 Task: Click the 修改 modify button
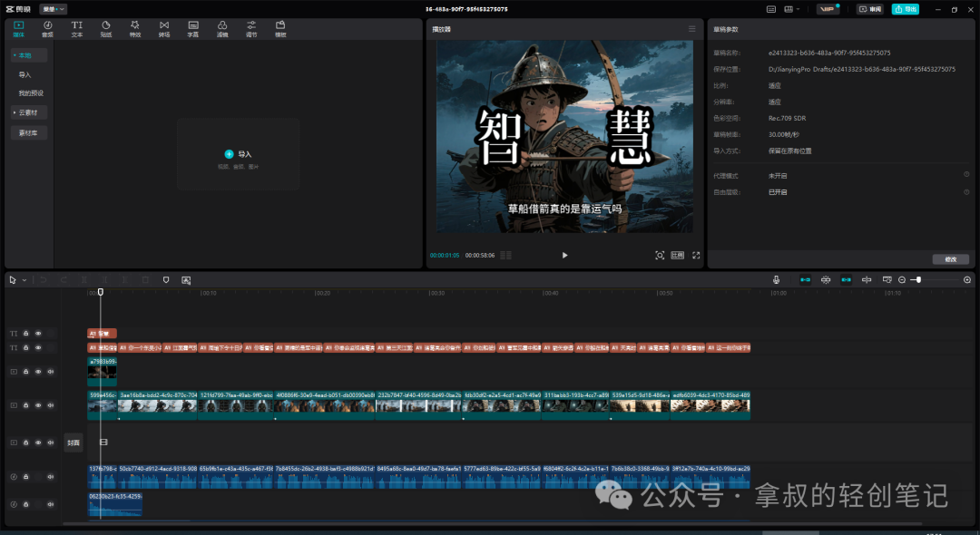click(x=951, y=259)
